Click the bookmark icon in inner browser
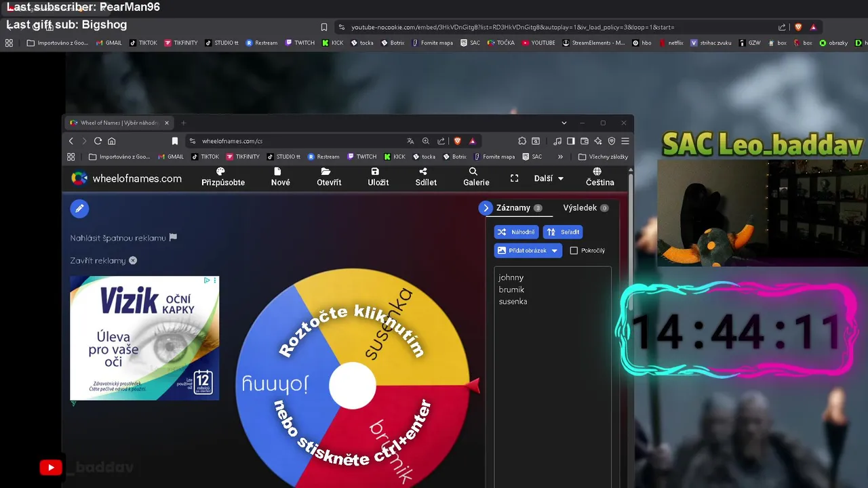The width and height of the screenshot is (868, 488). pyautogui.click(x=174, y=141)
